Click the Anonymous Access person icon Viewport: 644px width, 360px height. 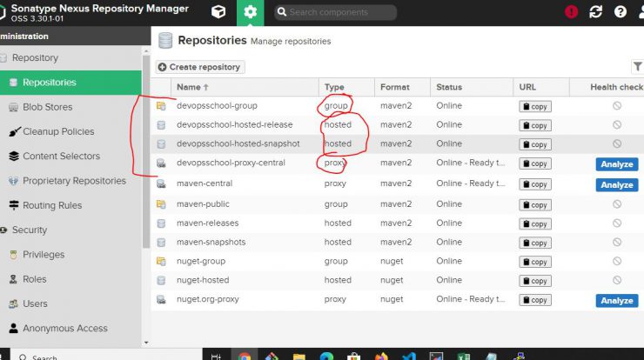[x=14, y=329]
